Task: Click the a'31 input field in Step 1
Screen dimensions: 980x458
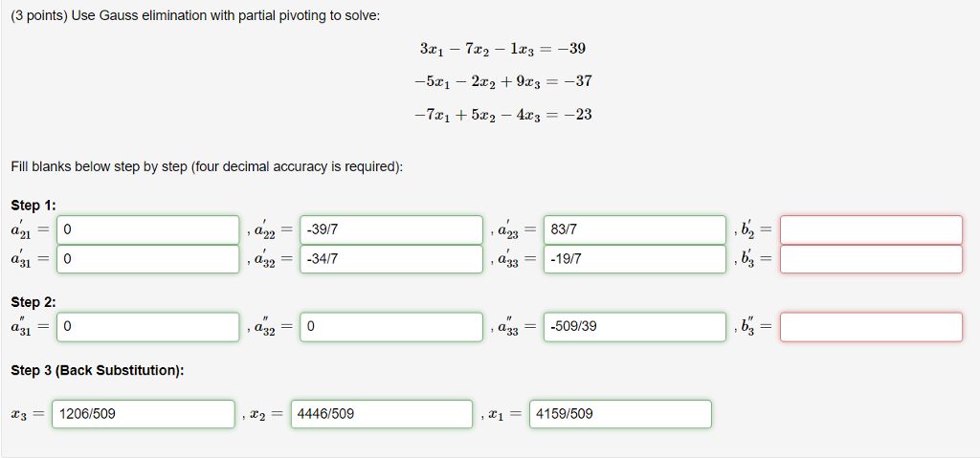Action: pos(148,259)
